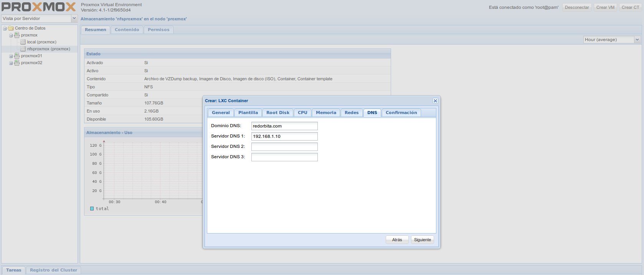Click the proxmox01 server icon

coord(17,56)
